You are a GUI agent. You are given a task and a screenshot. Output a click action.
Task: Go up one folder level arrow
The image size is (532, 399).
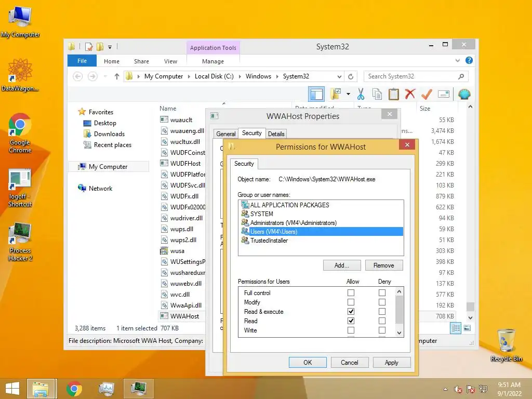point(117,76)
